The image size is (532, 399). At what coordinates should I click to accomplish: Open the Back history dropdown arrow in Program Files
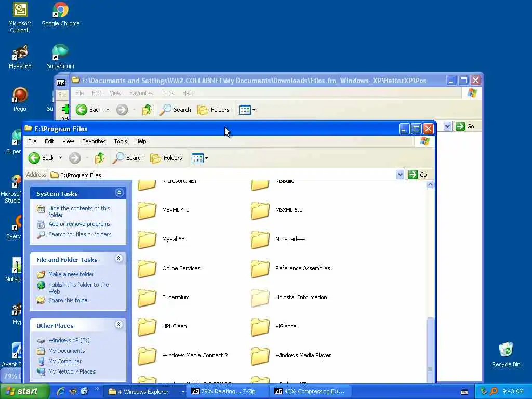[60, 158]
